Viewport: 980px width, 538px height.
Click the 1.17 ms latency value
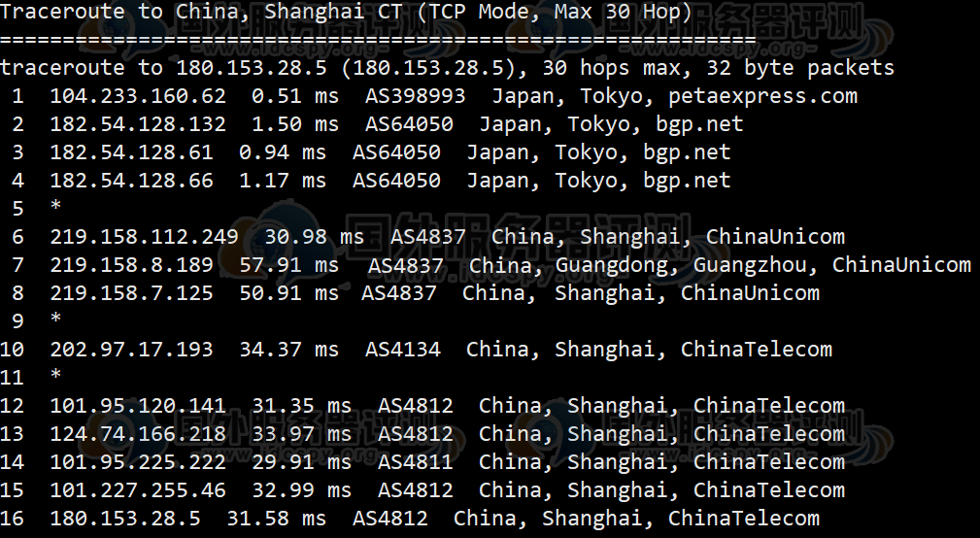(x=283, y=180)
